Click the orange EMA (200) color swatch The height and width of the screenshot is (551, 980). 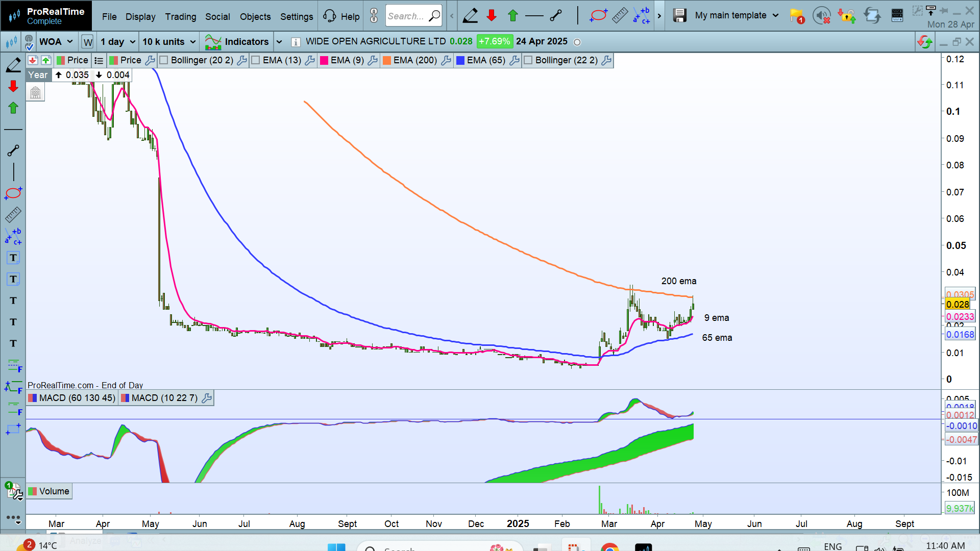coord(387,60)
